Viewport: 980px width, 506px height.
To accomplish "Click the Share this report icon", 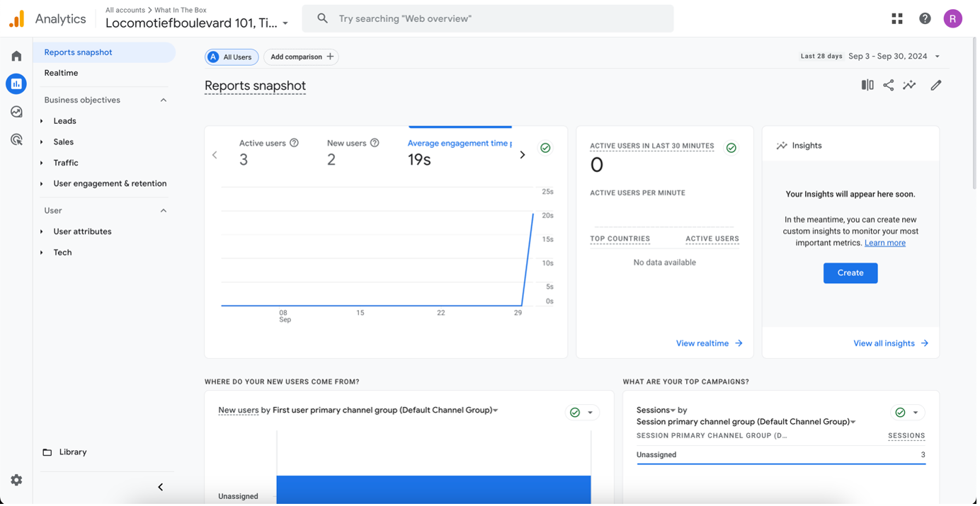I will point(888,85).
